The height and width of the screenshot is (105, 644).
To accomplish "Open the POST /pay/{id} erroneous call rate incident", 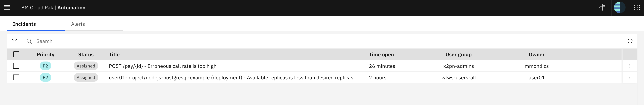I will 163,66.
